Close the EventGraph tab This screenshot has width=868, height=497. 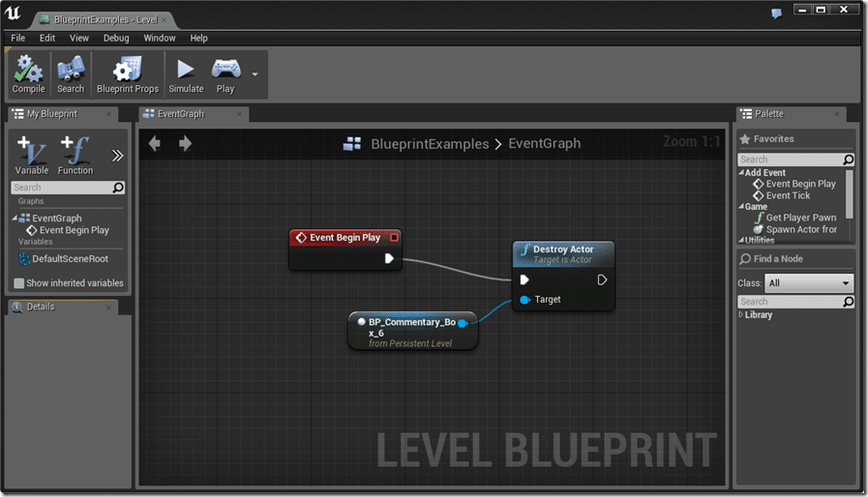(239, 114)
